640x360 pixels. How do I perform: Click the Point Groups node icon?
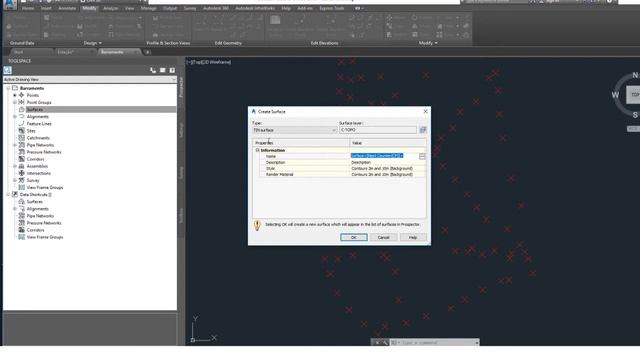22,102
